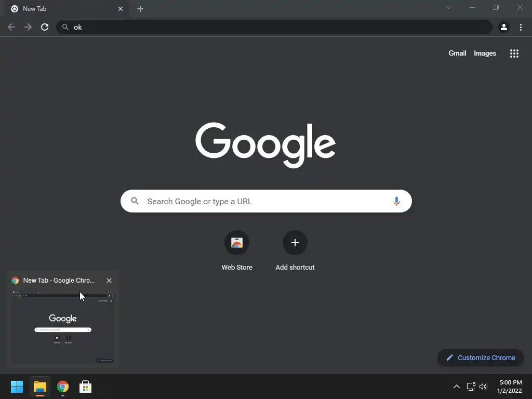
Task: Open the Images link
Action: click(485, 54)
